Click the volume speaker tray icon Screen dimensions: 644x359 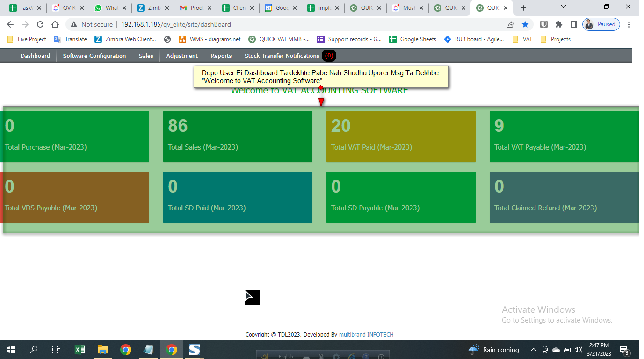(579, 350)
